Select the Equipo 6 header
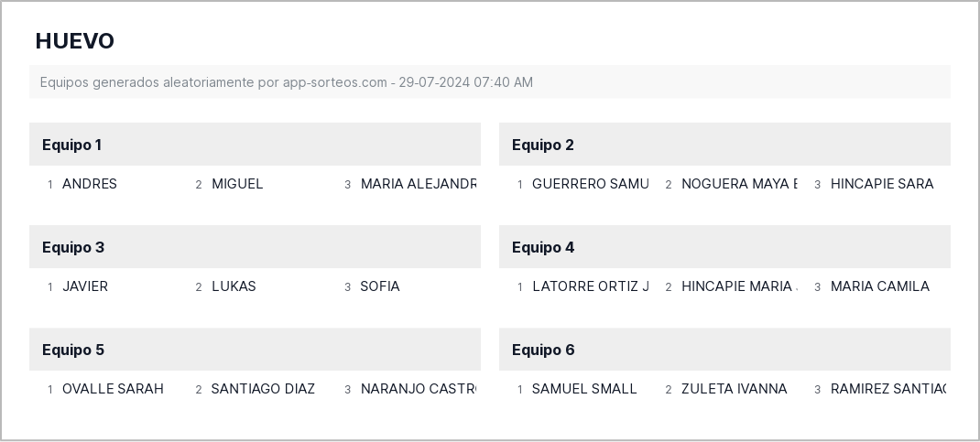980x442 pixels. click(x=724, y=350)
